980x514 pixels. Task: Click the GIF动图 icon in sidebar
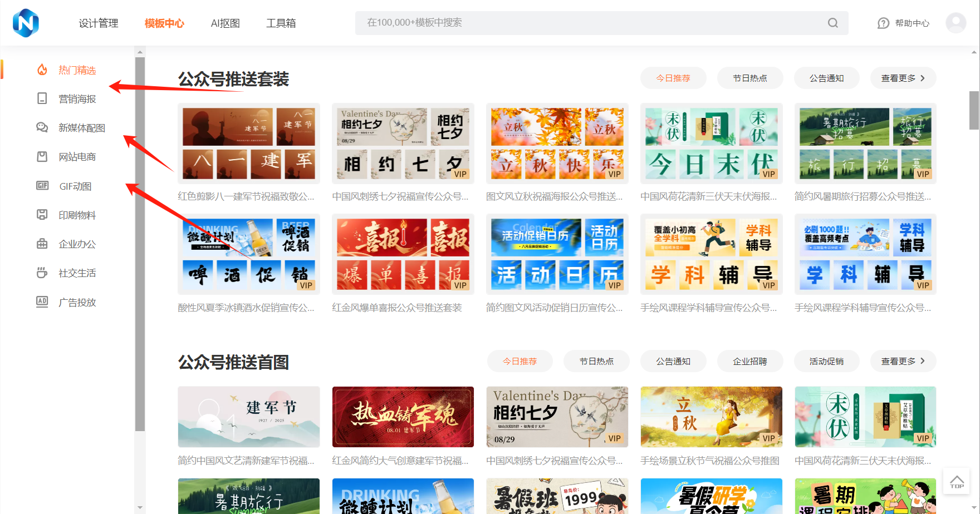pyautogui.click(x=42, y=186)
